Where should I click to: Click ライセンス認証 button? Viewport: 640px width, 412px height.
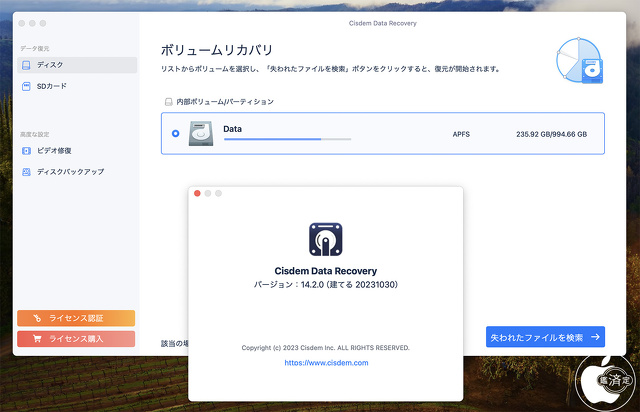coord(76,318)
